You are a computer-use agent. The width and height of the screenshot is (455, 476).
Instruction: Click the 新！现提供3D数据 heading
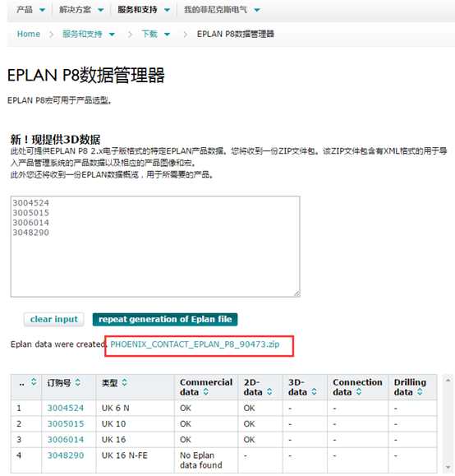click(x=56, y=139)
